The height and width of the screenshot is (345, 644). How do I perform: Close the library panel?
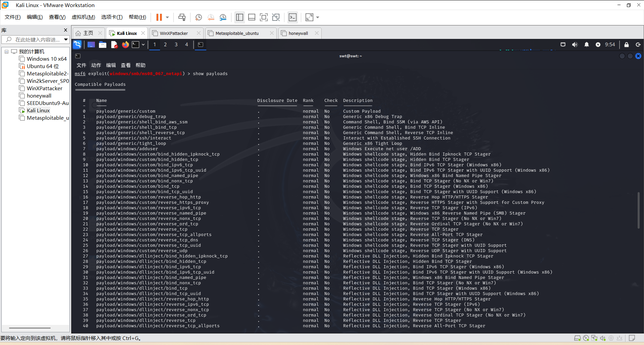click(65, 30)
